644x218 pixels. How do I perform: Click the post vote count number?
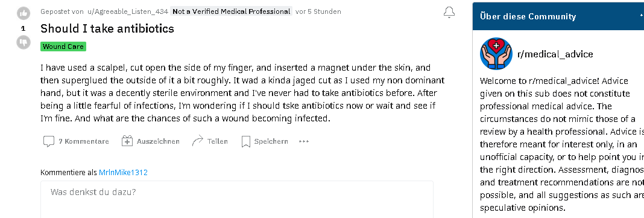(x=24, y=28)
